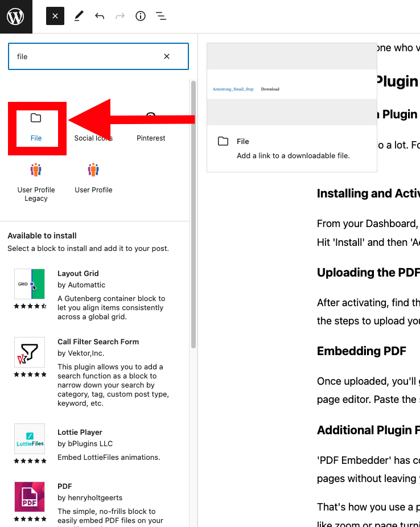Insert the User Profile block

[x=93, y=178]
